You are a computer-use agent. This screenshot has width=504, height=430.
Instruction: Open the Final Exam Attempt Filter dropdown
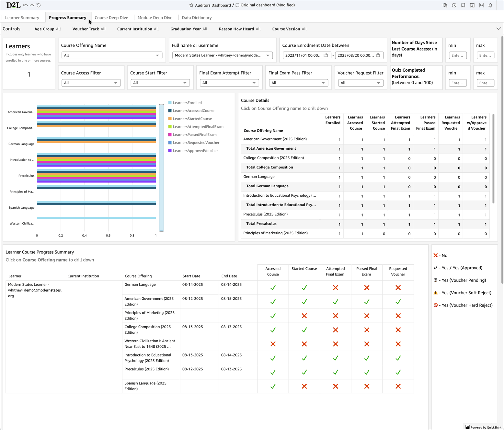[229, 83]
